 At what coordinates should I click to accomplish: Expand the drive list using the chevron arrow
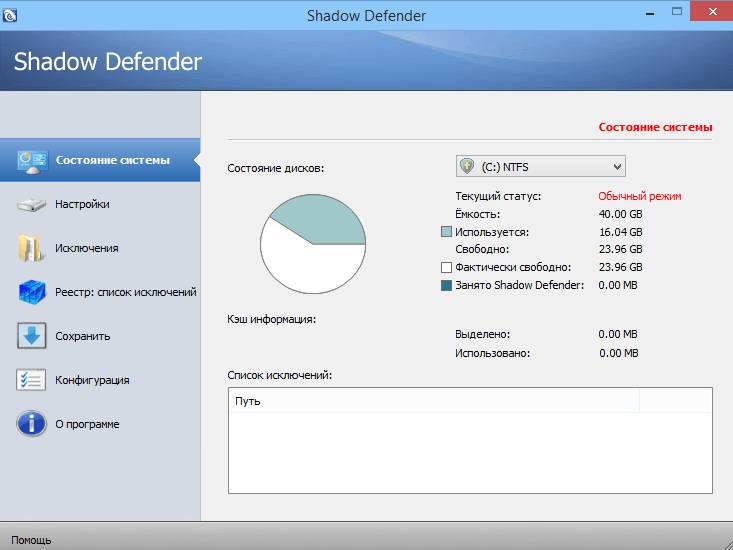(x=616, y=166)
